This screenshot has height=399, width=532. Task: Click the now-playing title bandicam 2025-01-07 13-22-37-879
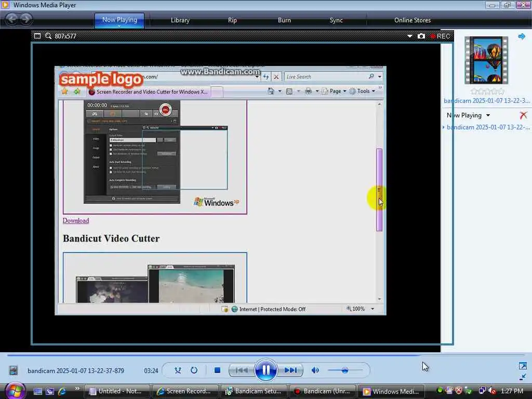tap(76, 370)
